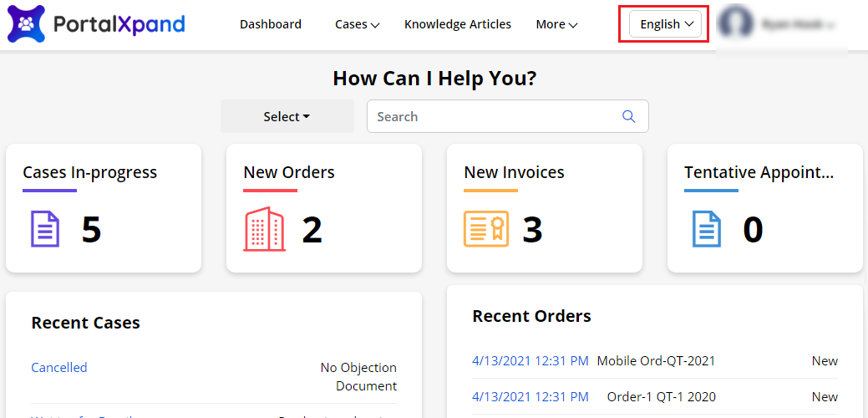Click the Tentative Appointments document icon

click(706, 229)
